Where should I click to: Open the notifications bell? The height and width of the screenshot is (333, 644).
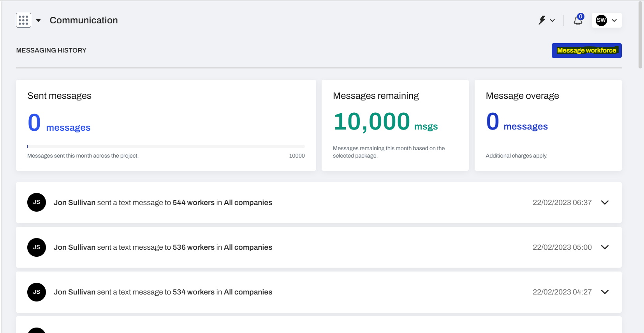(578, 20)
